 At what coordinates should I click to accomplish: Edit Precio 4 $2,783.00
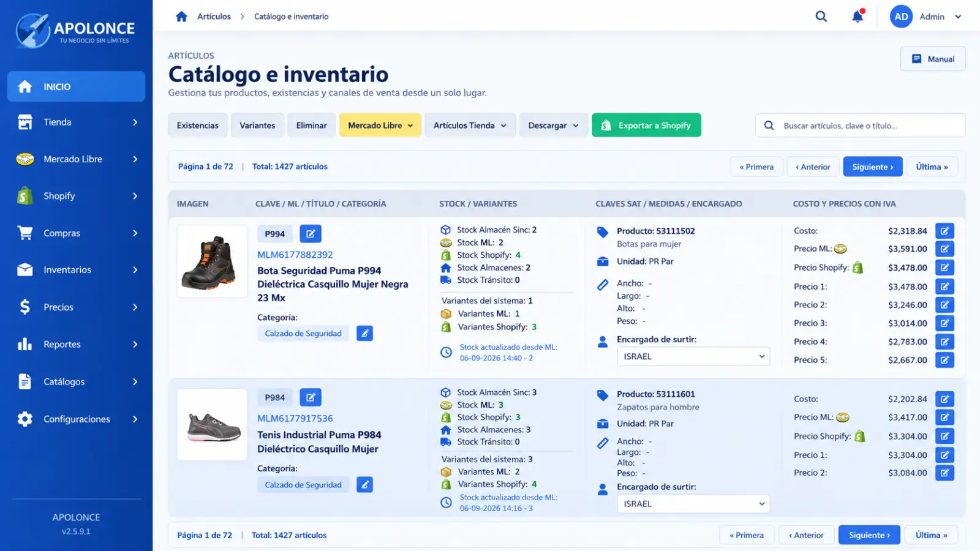[x=944, y=342]
